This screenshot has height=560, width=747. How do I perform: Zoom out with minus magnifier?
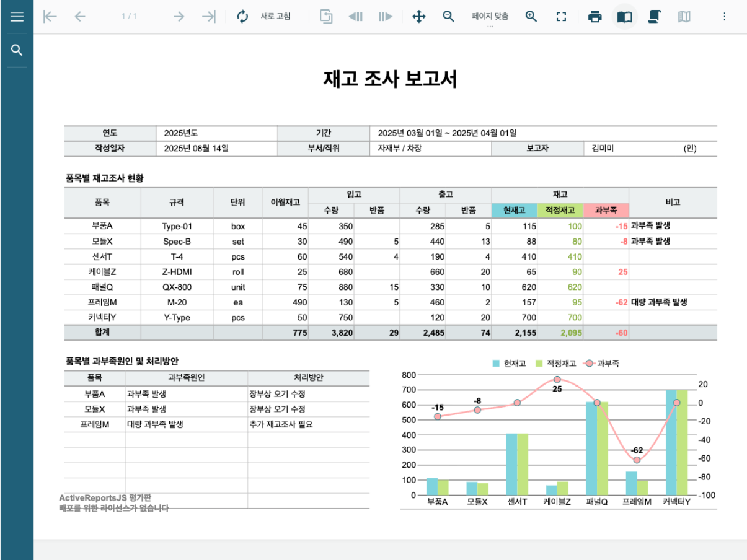point(449,17)
